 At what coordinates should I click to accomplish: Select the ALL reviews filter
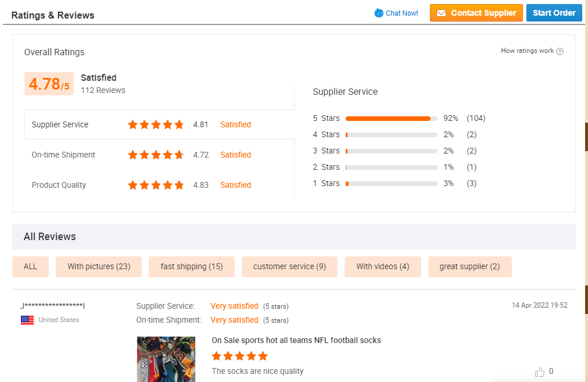coord(30,266)
